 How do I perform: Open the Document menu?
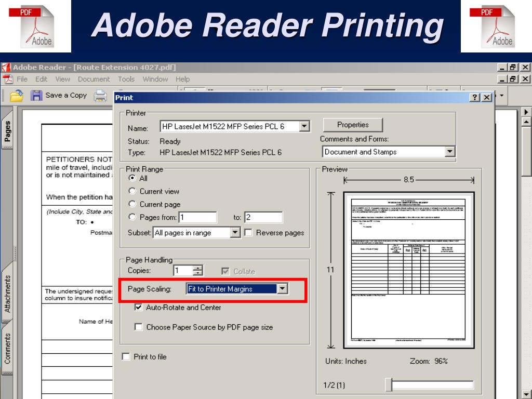coord(94,79)
